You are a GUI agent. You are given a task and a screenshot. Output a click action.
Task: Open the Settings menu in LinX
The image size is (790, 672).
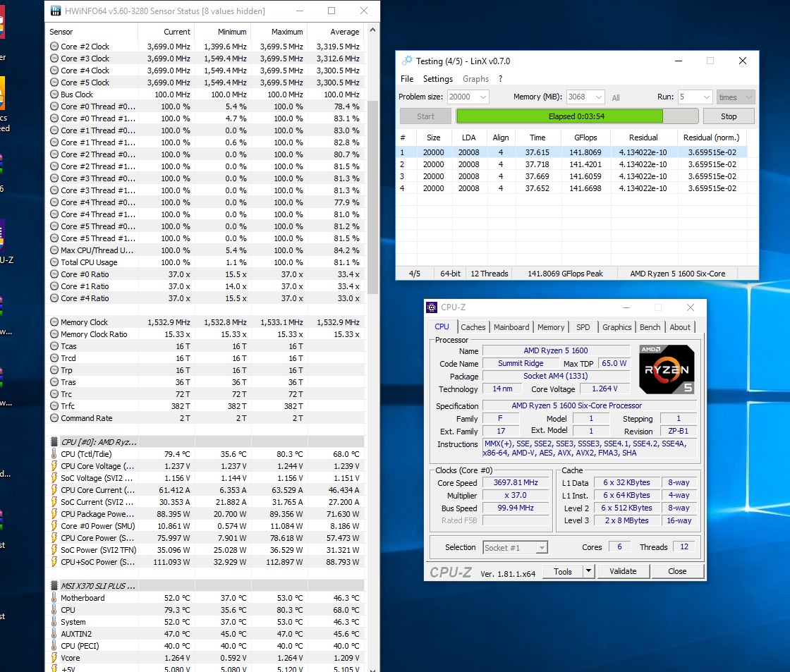click(438, 78)
